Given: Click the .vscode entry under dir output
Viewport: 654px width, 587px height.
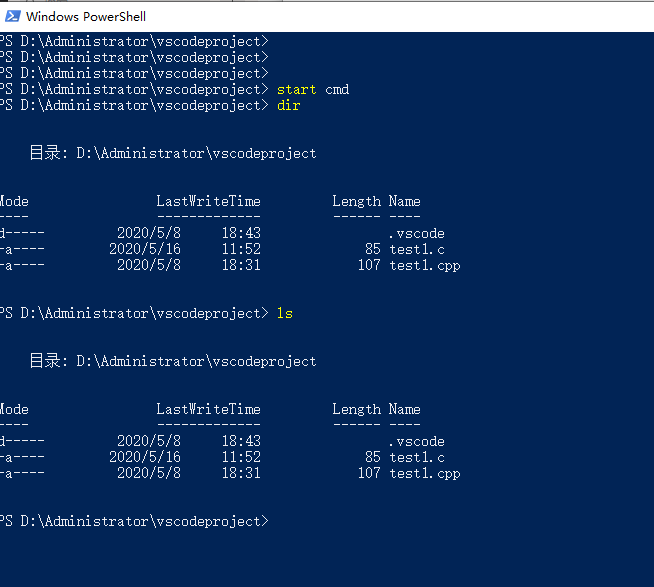Looking at the screenshot, I should (416, 234).
